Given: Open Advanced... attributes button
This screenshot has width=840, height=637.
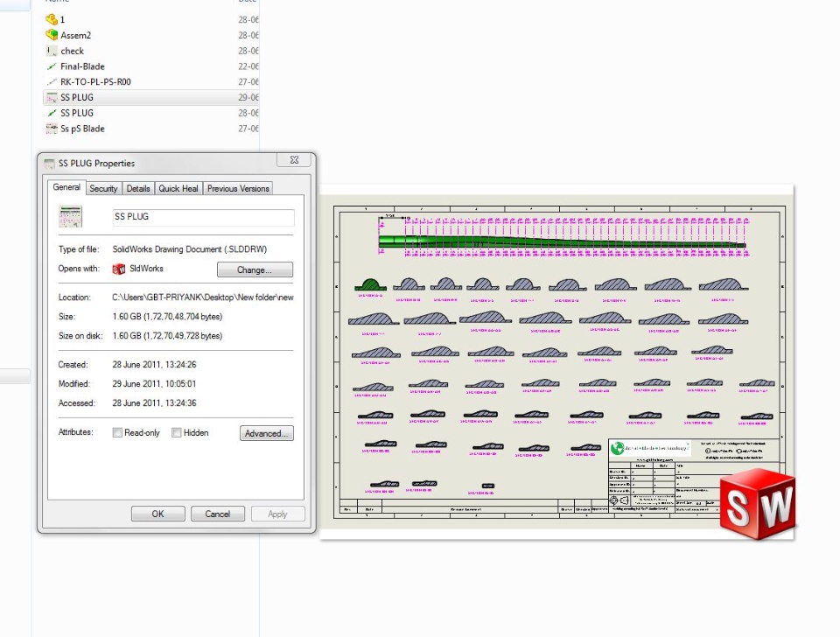Looking at the screenshot, I should pos(266,433).
